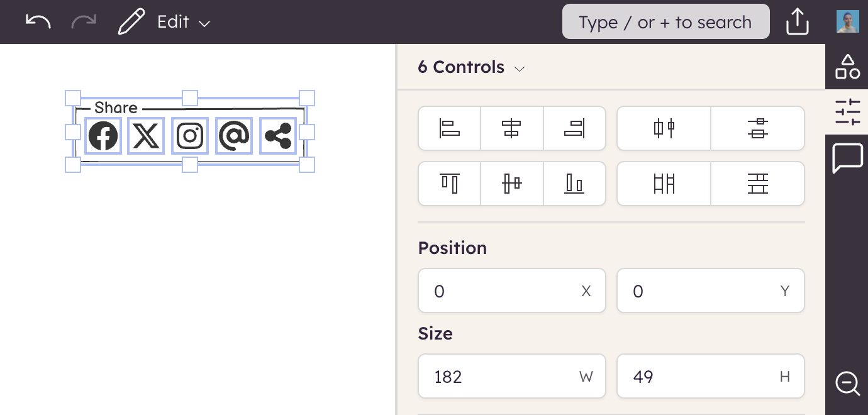Align selected controls to right edges
This screenshot has width=868, height=415.
(574, 128)
